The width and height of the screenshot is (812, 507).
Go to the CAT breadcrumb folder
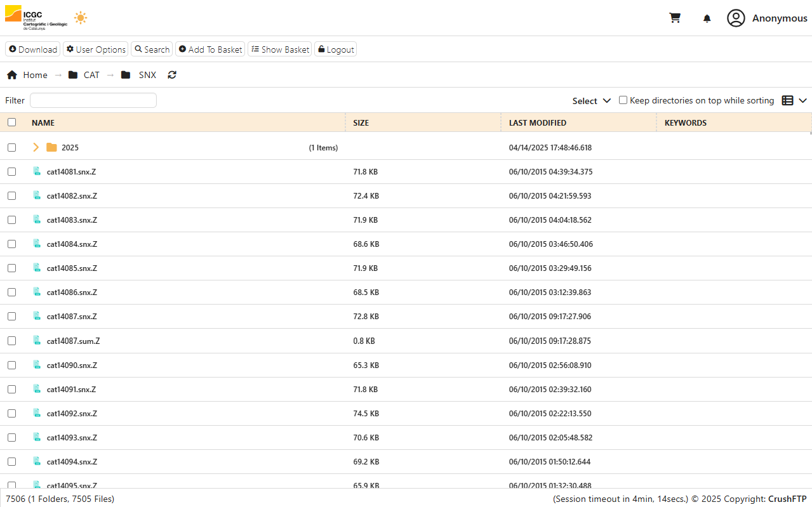tap(91, 75)
